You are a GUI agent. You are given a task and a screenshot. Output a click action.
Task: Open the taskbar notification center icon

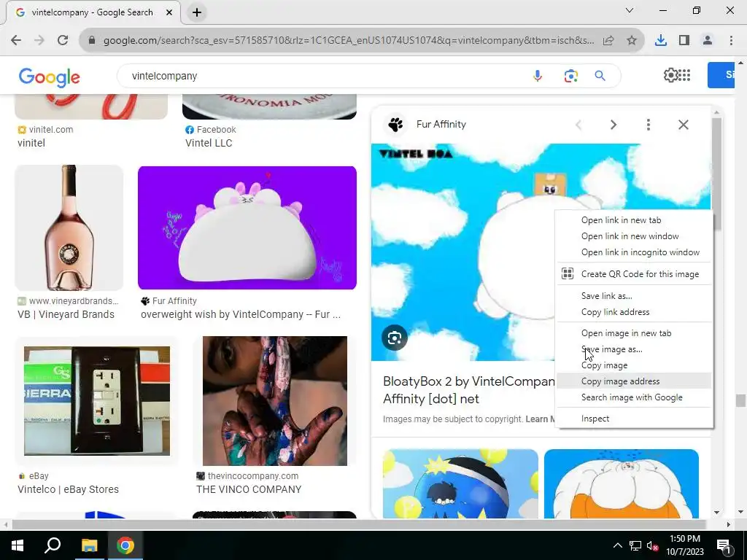724,545
